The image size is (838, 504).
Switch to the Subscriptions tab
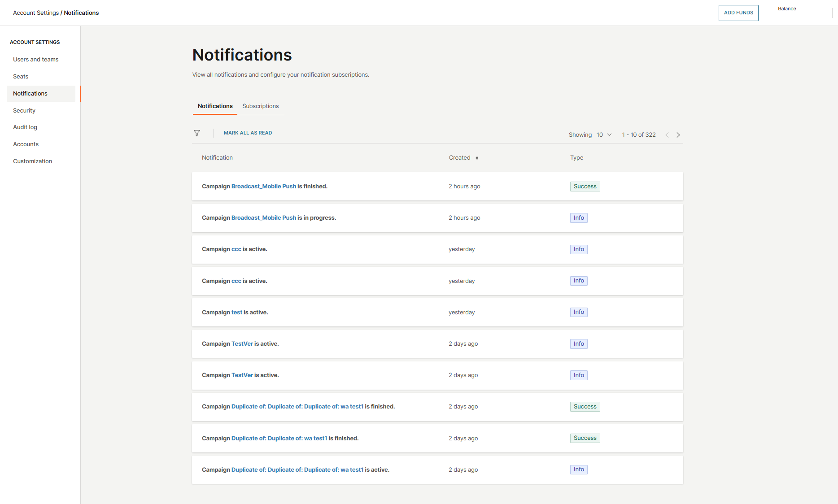[x=261, y=106]
